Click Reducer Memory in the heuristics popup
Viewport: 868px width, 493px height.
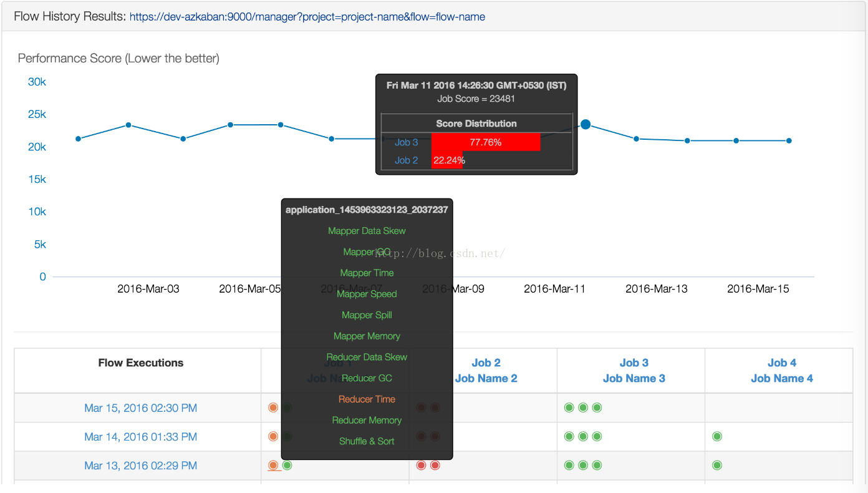(x=367, y=420)
